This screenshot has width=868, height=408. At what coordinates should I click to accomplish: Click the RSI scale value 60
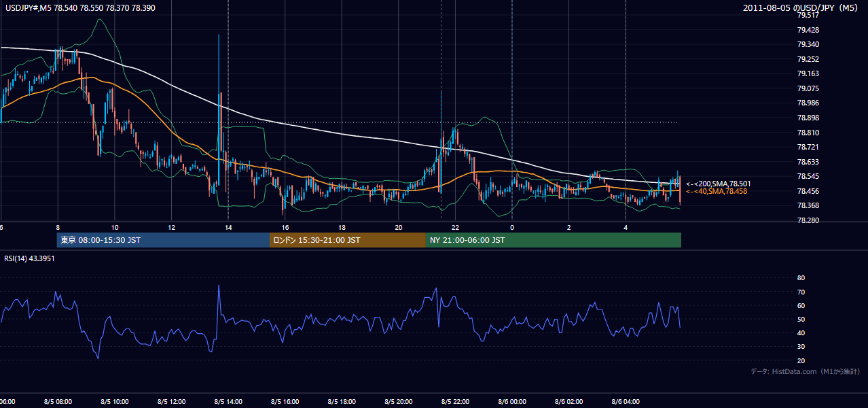click(x=801, y=305)
